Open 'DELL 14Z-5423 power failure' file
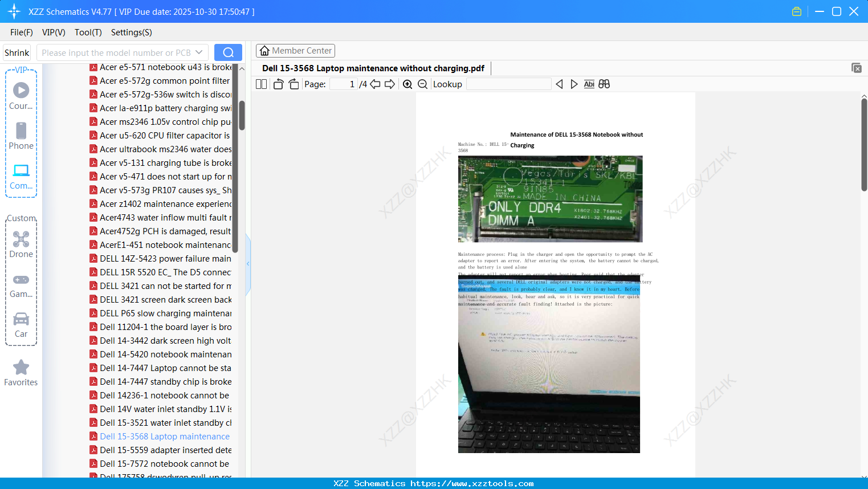This screenshot has height=489, width=868. point(161,259)
